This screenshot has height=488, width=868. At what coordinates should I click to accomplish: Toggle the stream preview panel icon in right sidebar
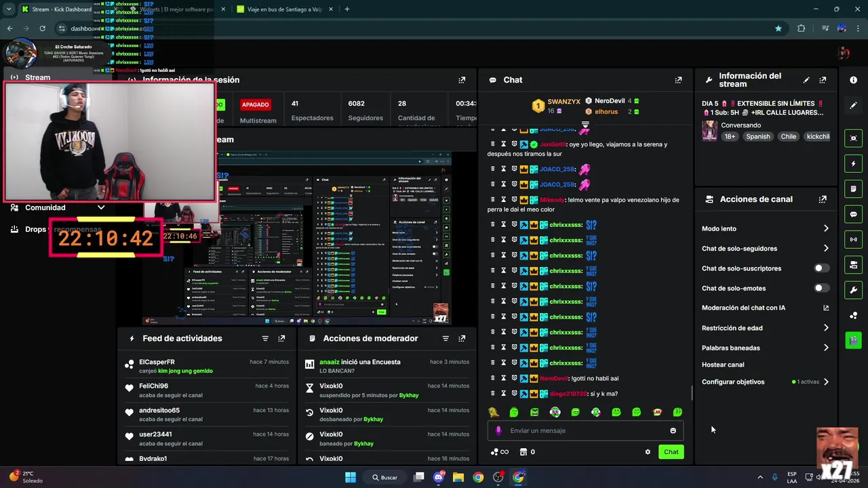point(853,138)
